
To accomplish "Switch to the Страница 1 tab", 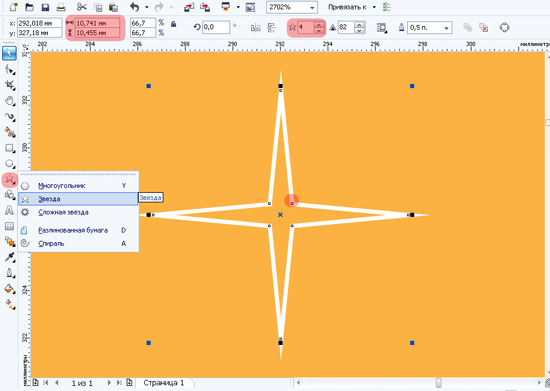I will pyautogui.click(x=163, y=383).
